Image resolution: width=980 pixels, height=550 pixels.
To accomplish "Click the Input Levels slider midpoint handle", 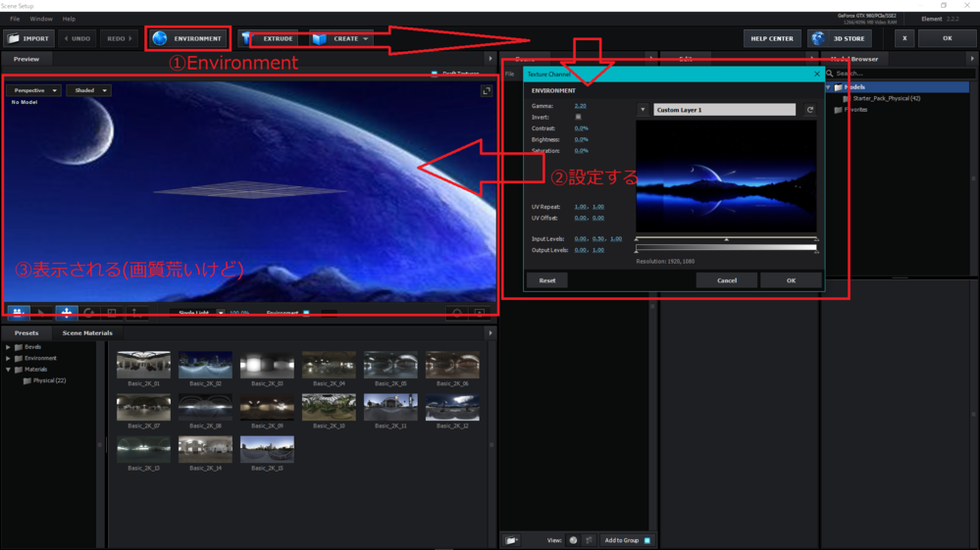I will [726, 239].
